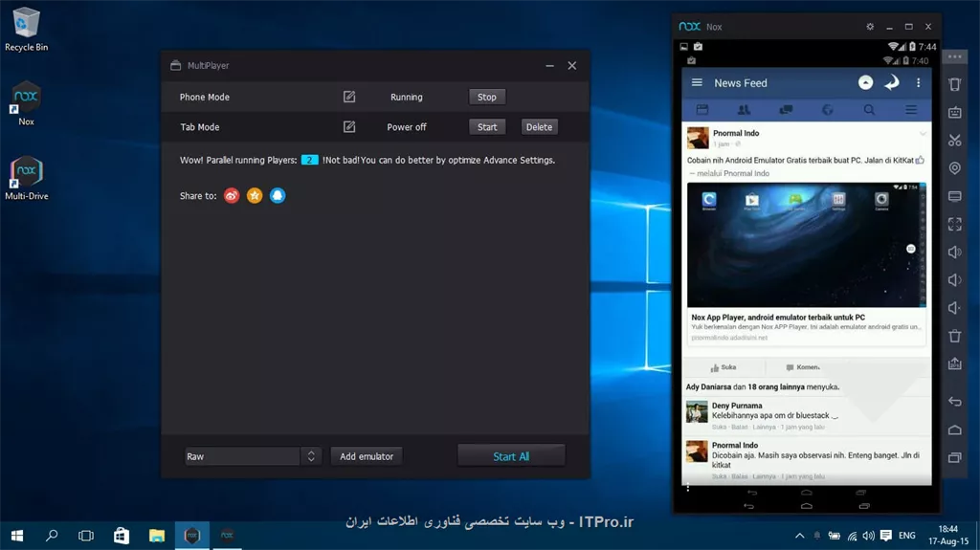Click Komen to comment on post
This screenshot has height=550, width=980.
point(803,367)
